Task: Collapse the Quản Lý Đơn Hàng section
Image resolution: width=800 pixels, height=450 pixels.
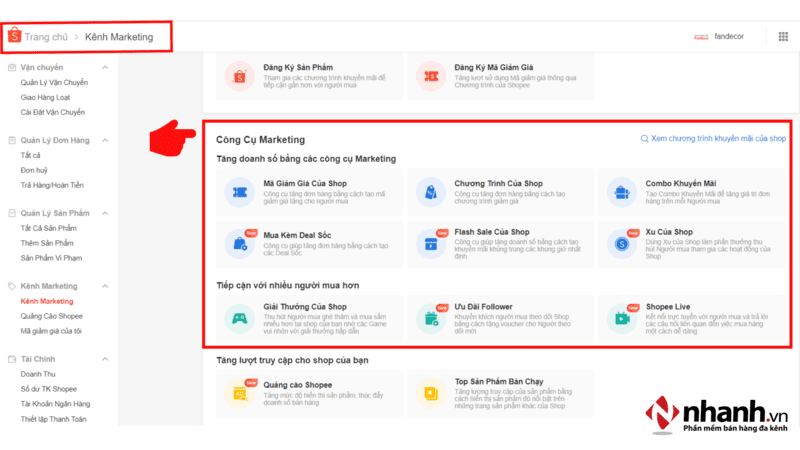Action: [105, 140]
